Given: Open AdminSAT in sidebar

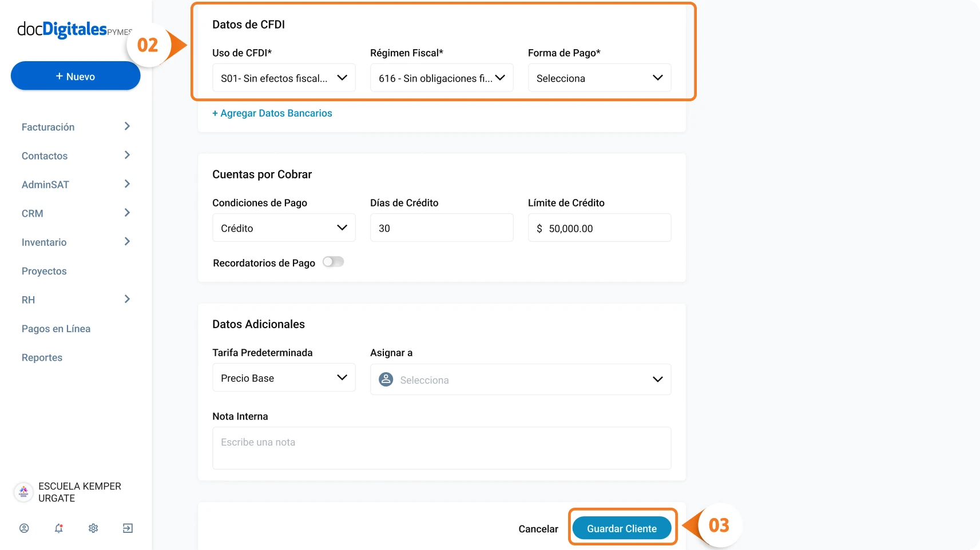Looking at the screenshot, I should [45, 185].
